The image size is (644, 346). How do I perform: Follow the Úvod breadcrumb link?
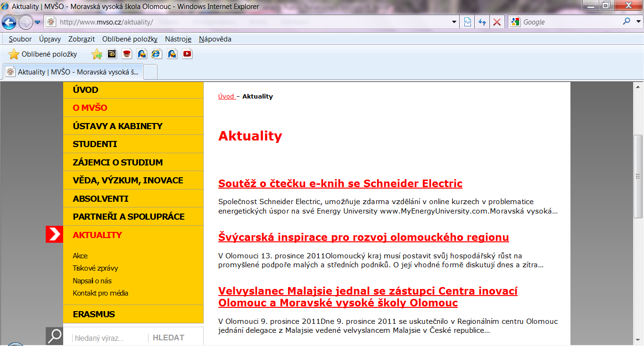(227, 96)
